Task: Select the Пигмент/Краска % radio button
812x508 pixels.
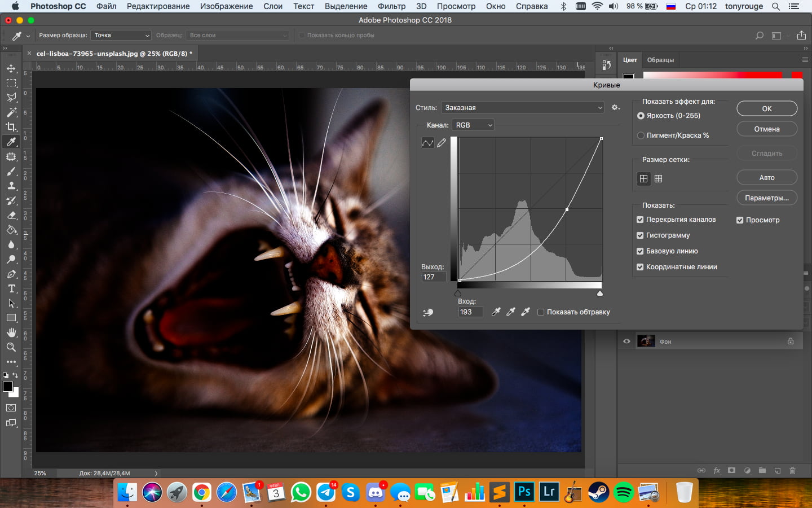Action: (x=641, y=135)
